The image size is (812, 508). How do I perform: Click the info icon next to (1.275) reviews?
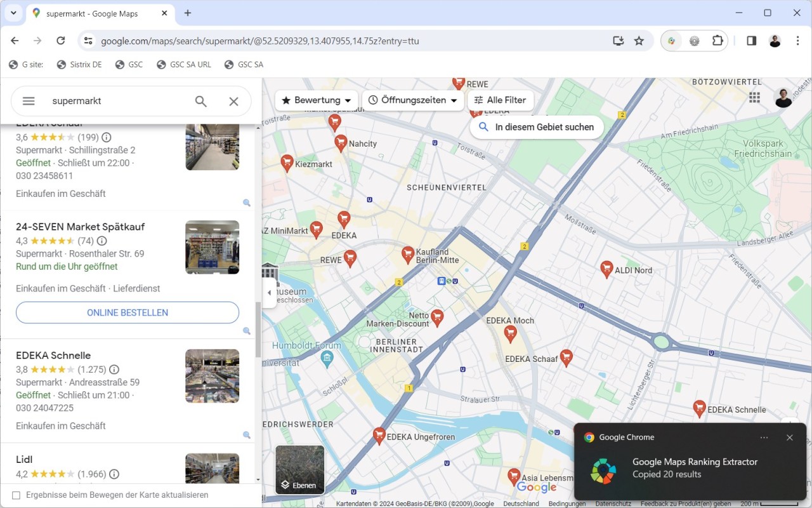114,370
